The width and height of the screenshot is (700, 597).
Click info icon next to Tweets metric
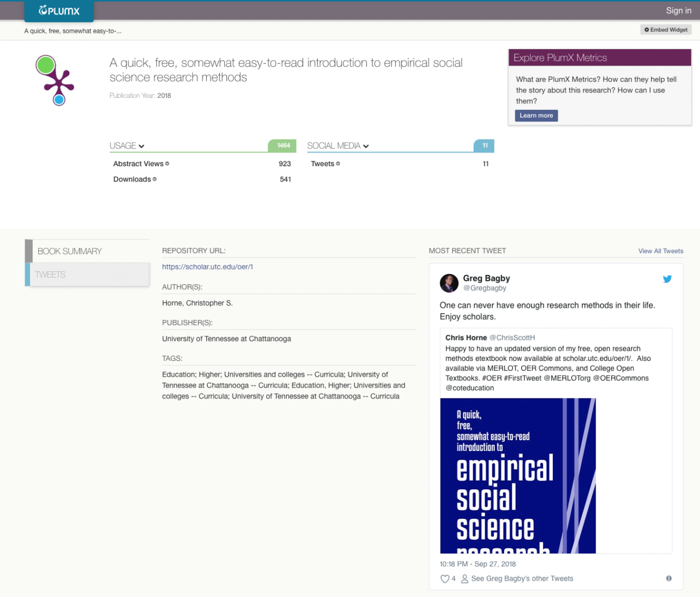338,163
